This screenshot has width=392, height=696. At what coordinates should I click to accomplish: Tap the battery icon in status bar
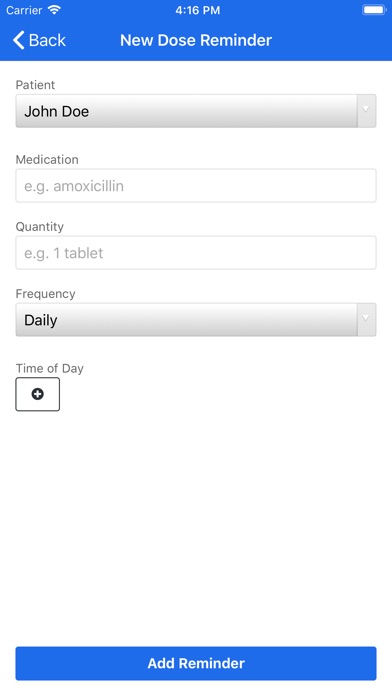[x=374, y=10]
